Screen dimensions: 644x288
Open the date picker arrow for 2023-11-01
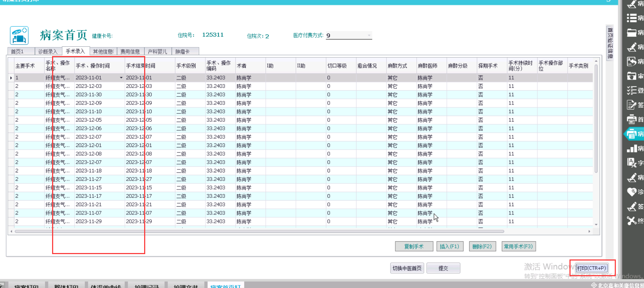(121, 78)
